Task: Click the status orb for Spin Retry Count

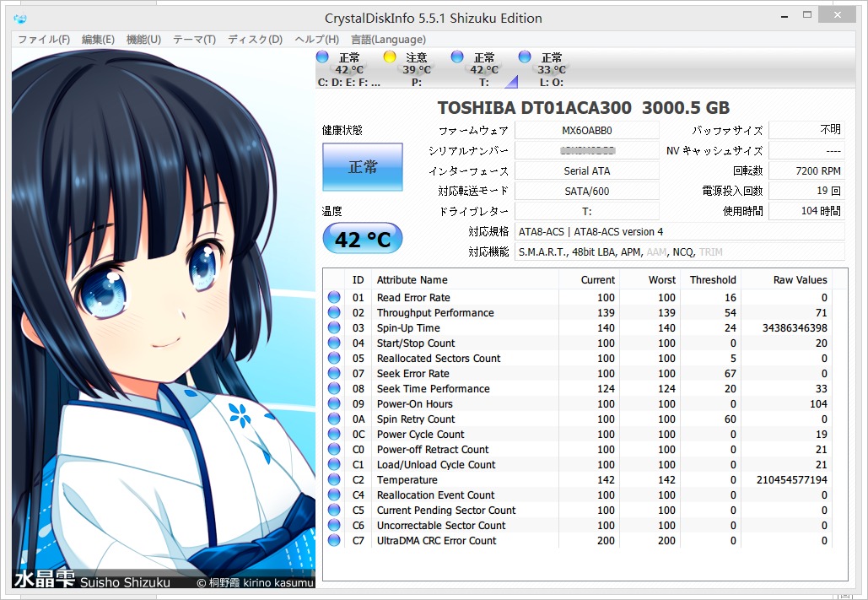Action: [334, 419]
